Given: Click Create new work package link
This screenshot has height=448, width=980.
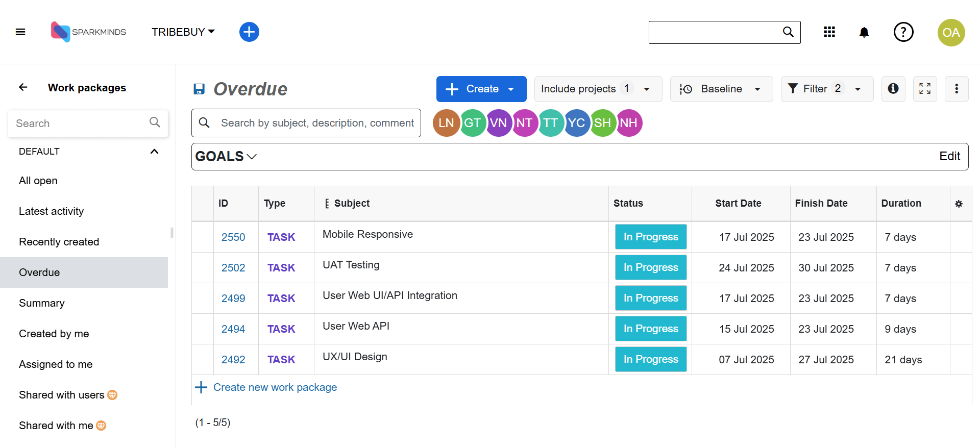Looking at the screenshot, I should (275, 387).
